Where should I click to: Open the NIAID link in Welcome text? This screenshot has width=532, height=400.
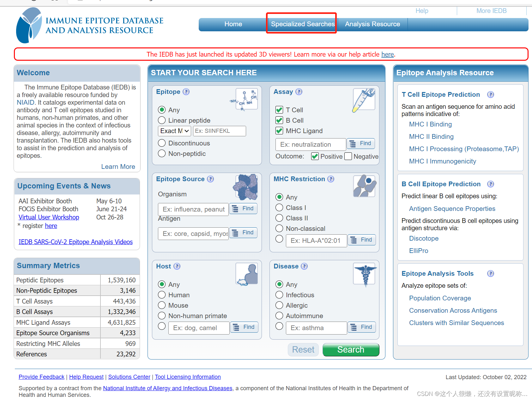click(26, 103)
